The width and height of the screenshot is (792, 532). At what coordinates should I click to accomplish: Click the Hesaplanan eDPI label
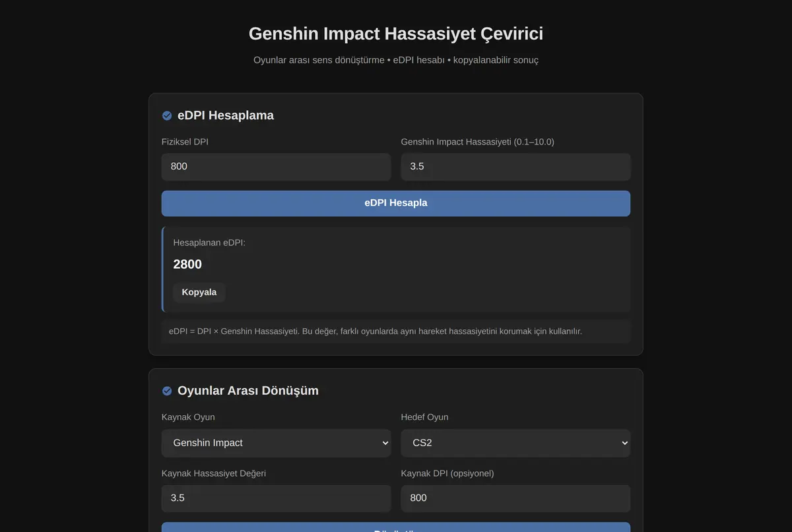pyautogui.click(x=209, y=243)
